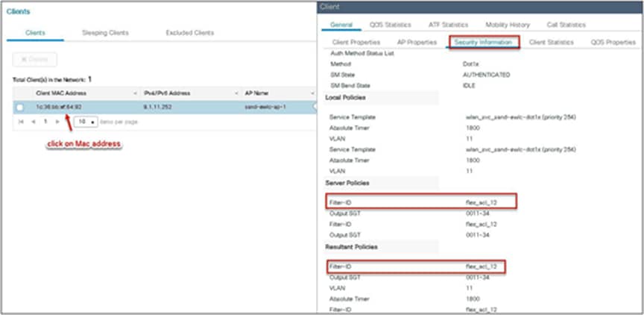Open the Call Statistics tab
This screenshot has height=315, width=644.
pyautogui.click(x=566, y=25)
